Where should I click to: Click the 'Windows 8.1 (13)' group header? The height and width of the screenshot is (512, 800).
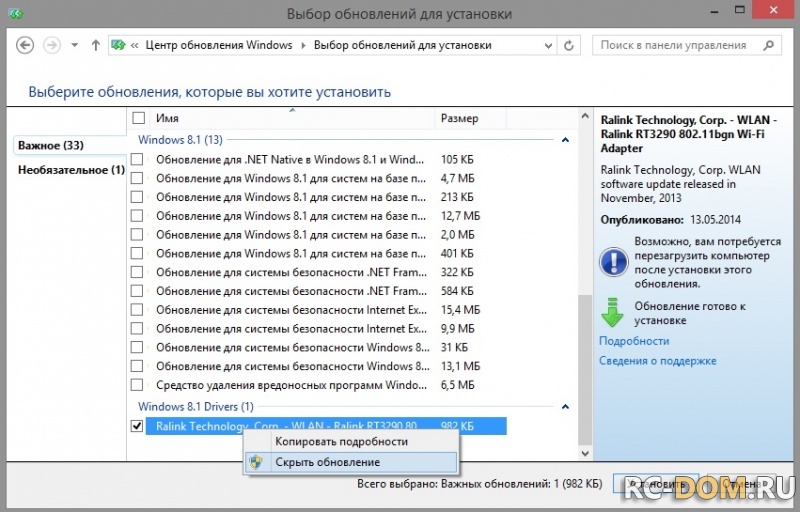180,140
